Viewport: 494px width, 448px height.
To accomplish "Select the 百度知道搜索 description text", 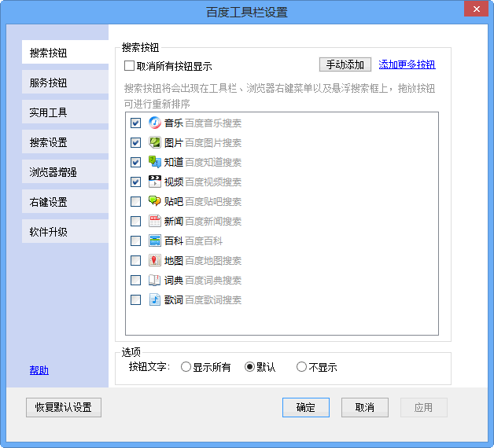I will click(213, 163).
